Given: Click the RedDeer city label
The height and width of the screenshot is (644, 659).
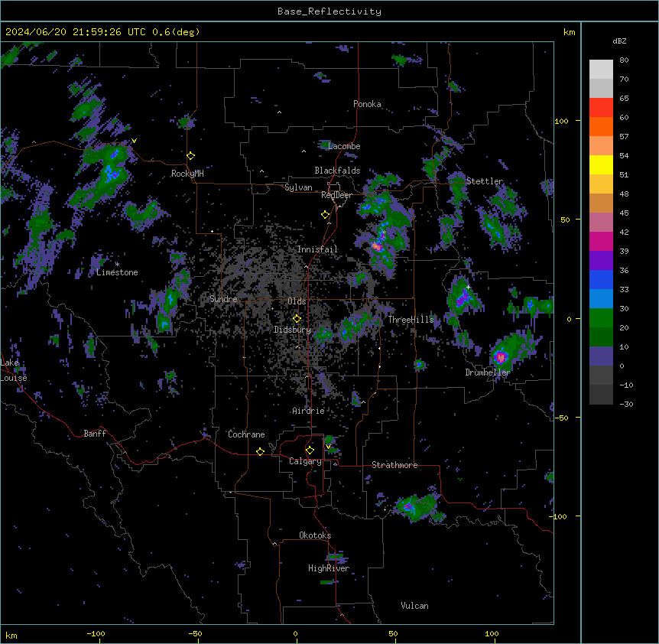Looking at the screenshot, I should (x=336, y=195).
